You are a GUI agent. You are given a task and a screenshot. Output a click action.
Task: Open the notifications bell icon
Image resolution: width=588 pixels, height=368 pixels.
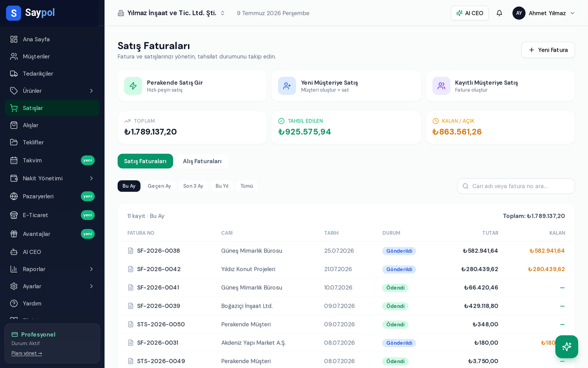pos(499,13)
